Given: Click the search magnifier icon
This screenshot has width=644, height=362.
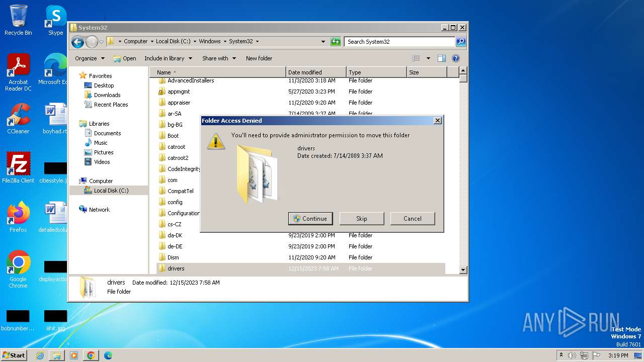Looking at the screenshot, I should [461, 42].
